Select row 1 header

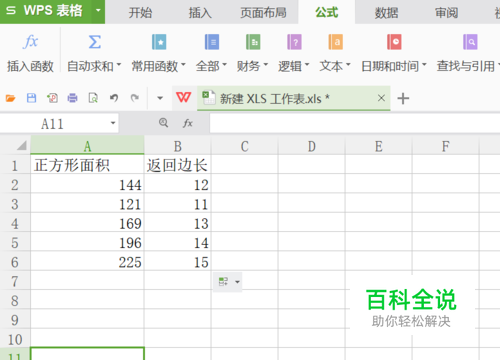tap(15, 165)
